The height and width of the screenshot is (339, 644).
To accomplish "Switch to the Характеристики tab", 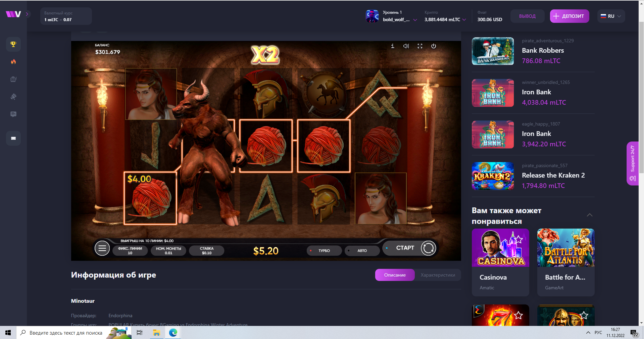I will point(438,275).
